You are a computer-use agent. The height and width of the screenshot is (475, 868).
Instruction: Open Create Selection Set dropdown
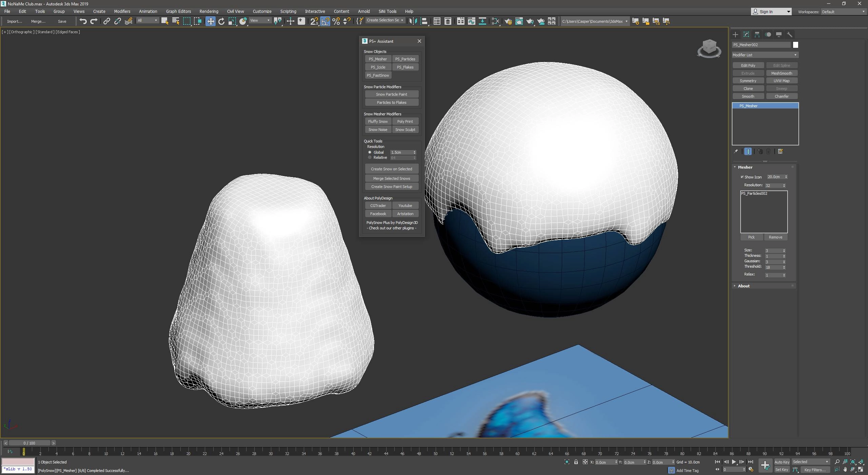[x=385, y=20]
